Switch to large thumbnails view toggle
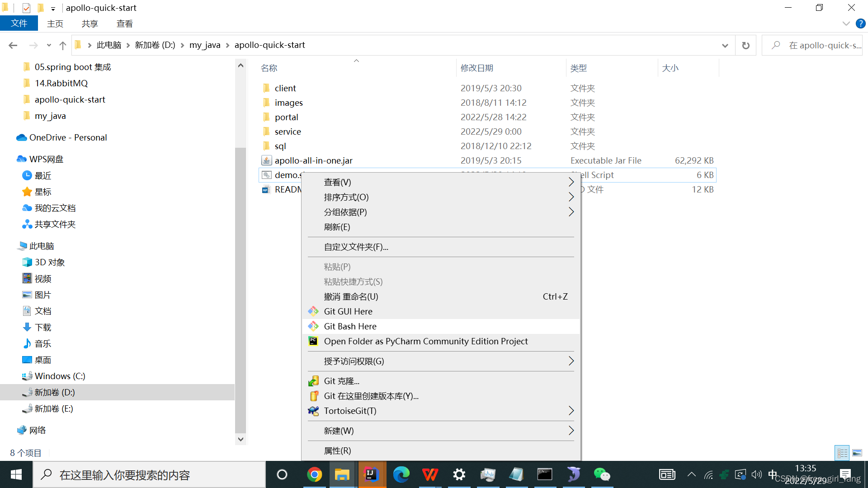The width and height of the screenshot is (868, 488). [x=857, y=453]
